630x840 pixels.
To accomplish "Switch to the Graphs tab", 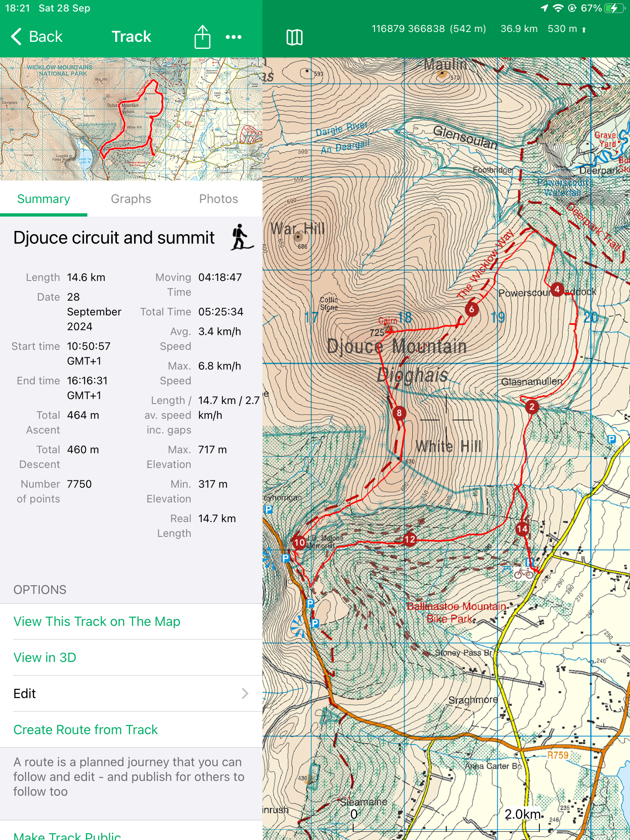I will pyautogui.click(x=131, y=199).
